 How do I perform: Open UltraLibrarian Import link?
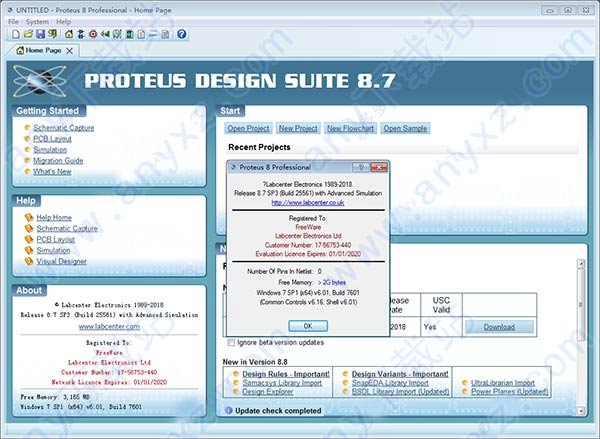click(502, 383)
